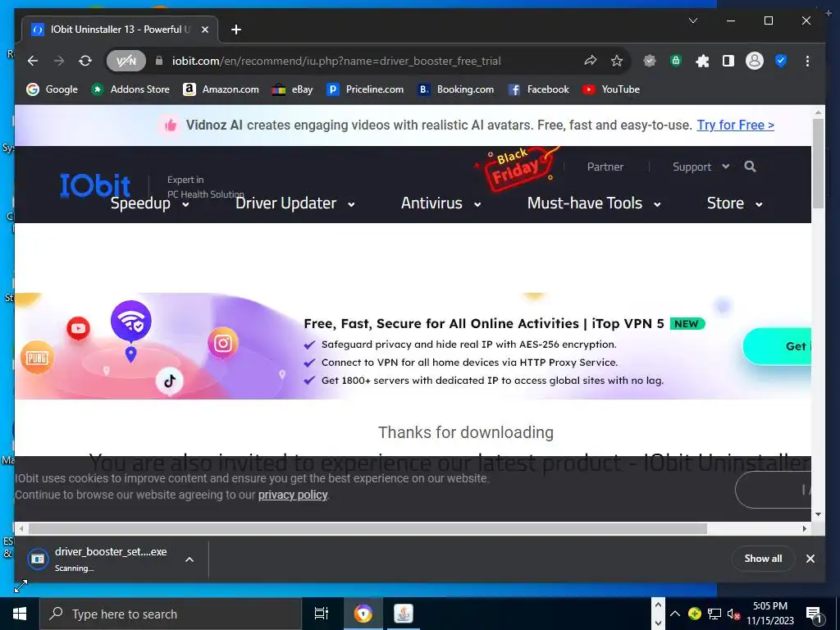Click the vertical page scrollbar
This screenshot has width=840, height=630.
click(x=818, y=163)
